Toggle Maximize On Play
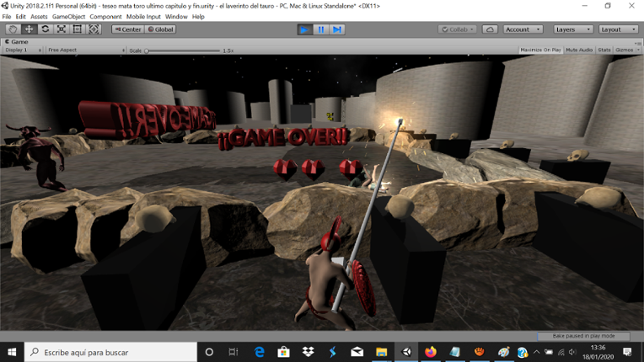This screenshot has height=362, width=644. coord(540,51)
